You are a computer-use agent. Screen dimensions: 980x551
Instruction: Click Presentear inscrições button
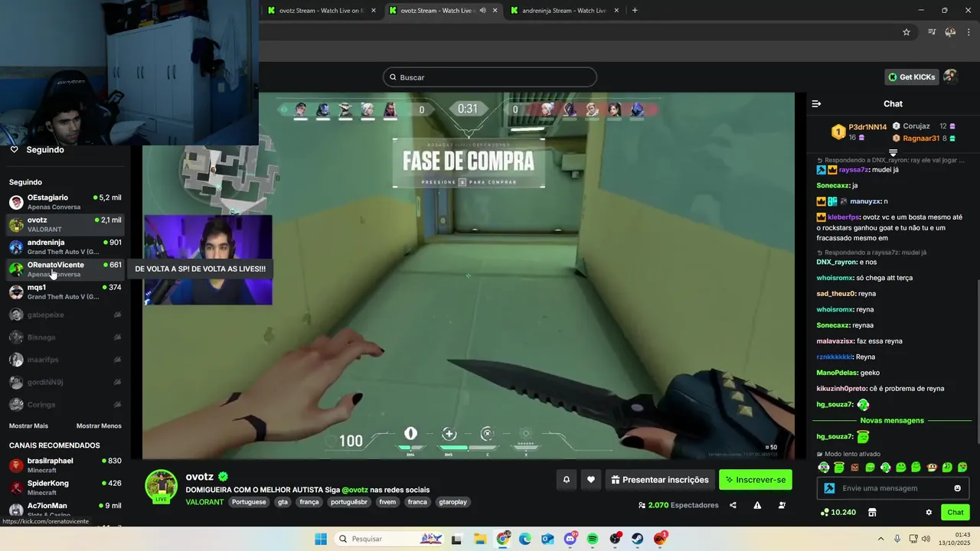tap(660, 480)
